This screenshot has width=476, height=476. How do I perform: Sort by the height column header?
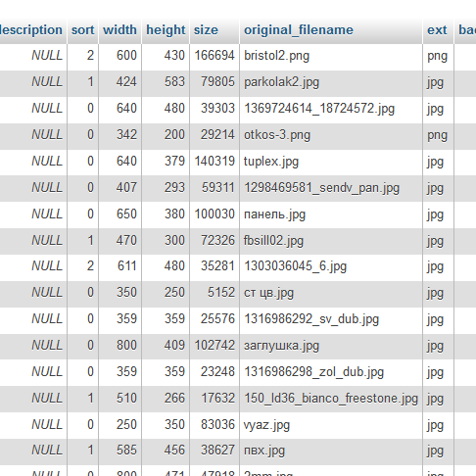[x=166, y=30]
